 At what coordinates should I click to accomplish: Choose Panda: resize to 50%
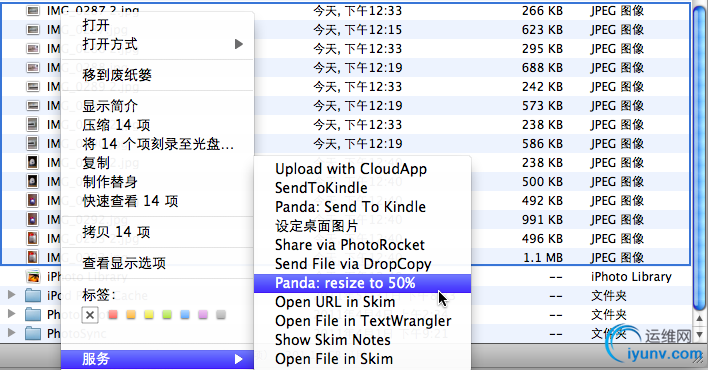pyautogui.click(x=363, y=283)
